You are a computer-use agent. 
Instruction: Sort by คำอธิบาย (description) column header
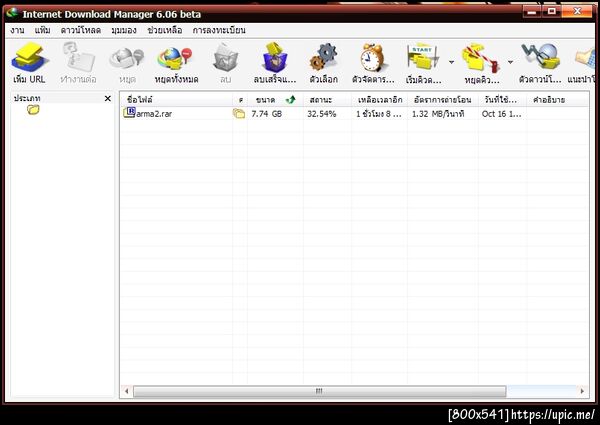[x=558, y=100]
